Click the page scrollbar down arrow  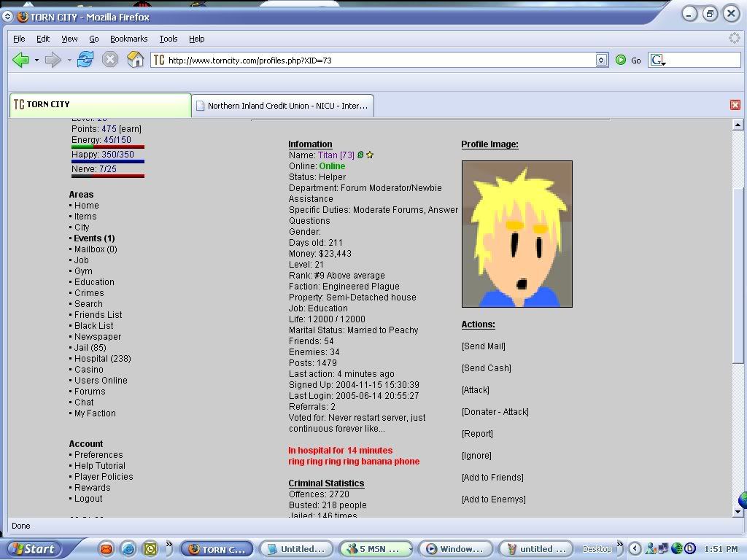[738, 512]
